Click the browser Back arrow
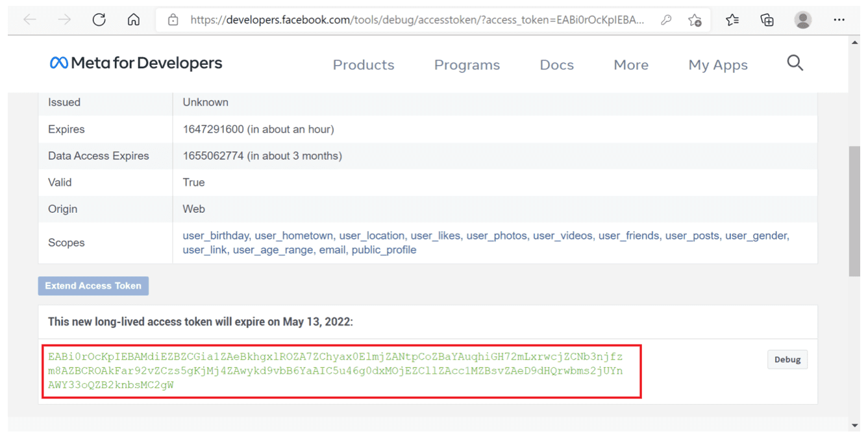Screen dimensions: 868x438 coord(30,20)
